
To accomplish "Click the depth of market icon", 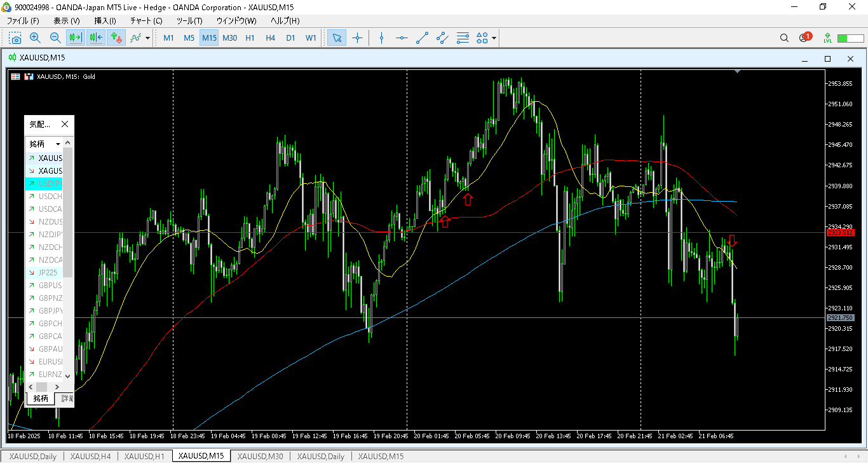I will [28, 77].
